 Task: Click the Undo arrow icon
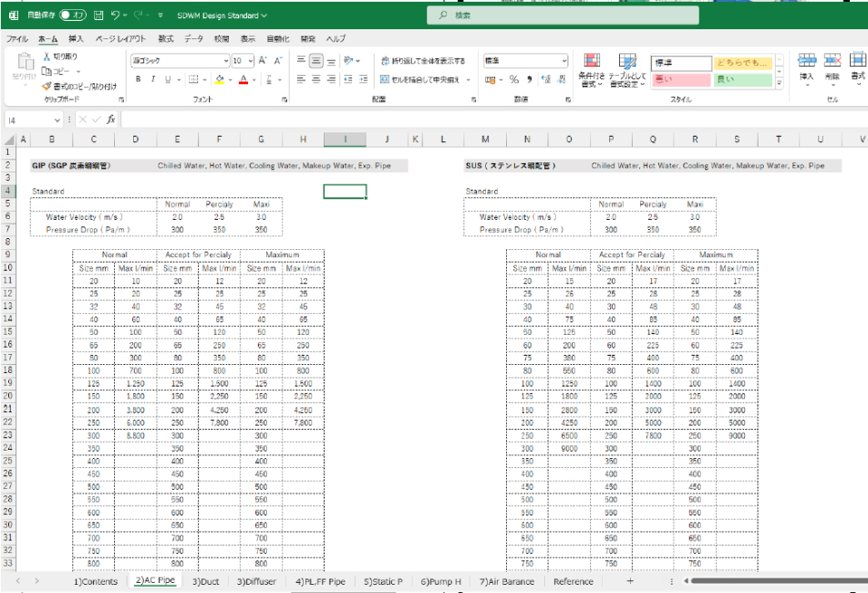(117, 16)
